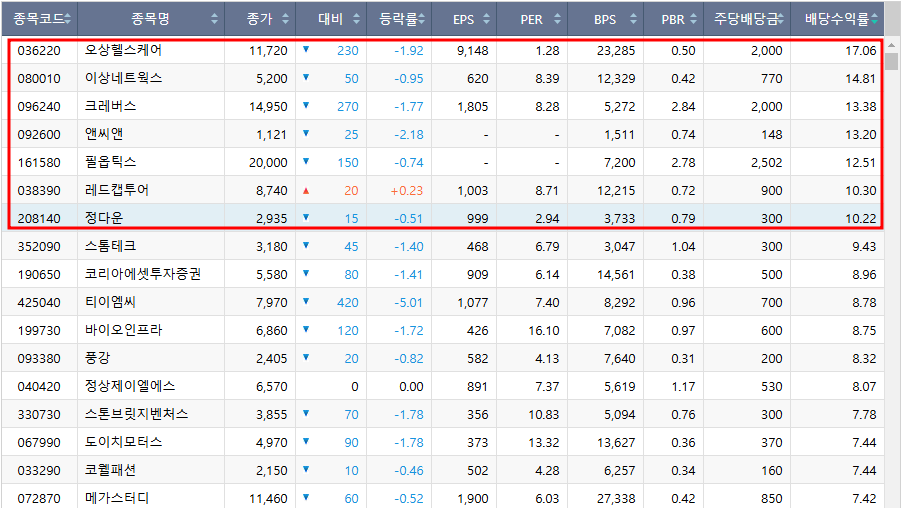The width and height of the screenshot is (901, 508).
Task: Click closing price 20,000
Action: click(268, 163)
